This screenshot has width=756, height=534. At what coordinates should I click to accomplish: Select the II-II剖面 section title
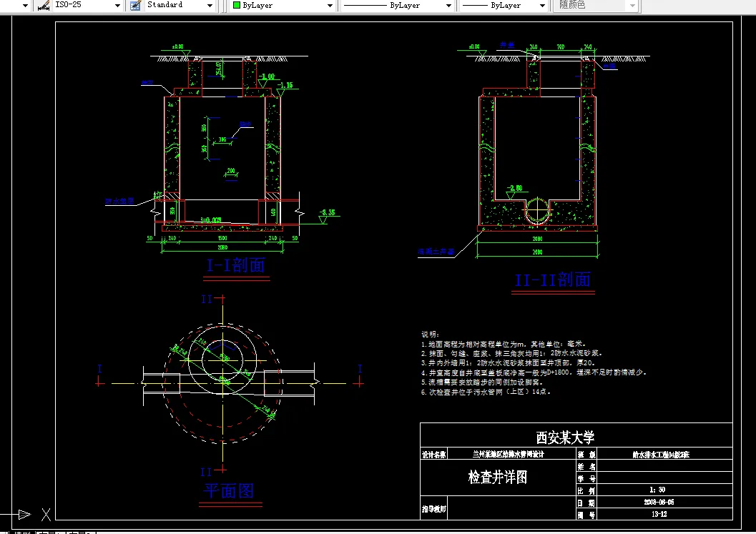553,280
